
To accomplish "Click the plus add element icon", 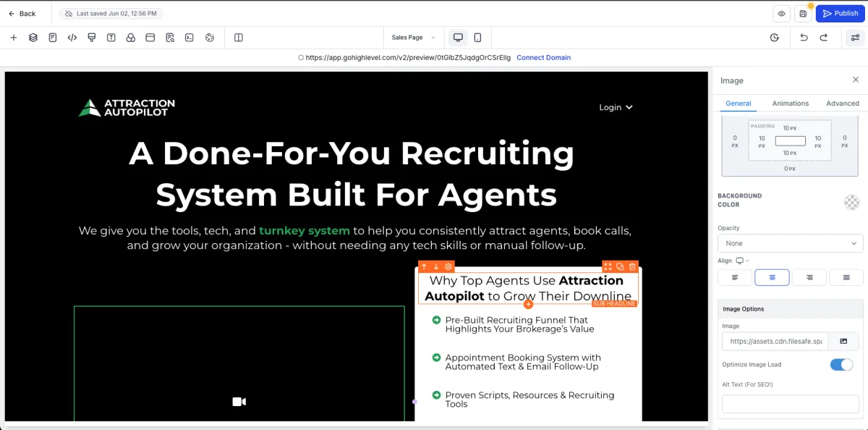I will 13,38.
